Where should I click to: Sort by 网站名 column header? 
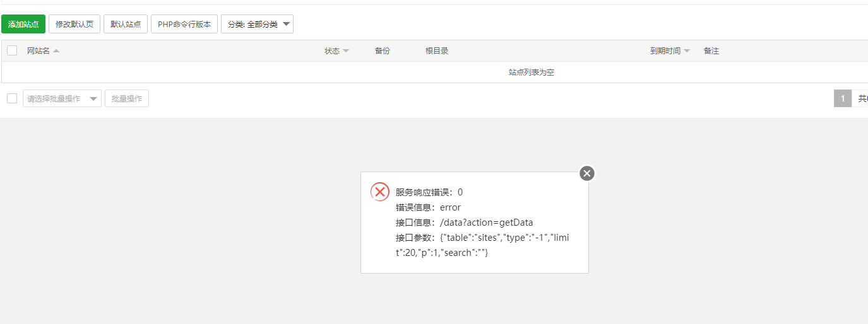[x=39, y=51]
